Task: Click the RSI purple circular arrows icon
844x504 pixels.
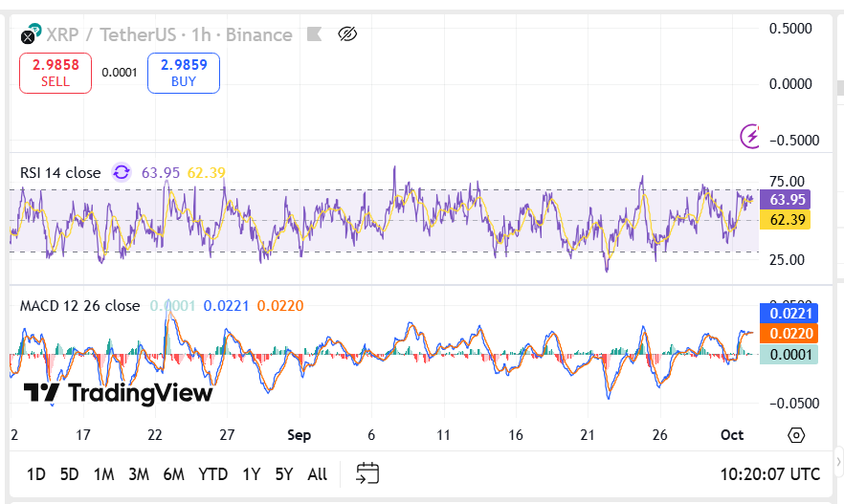Action: [x=122, y=172]
